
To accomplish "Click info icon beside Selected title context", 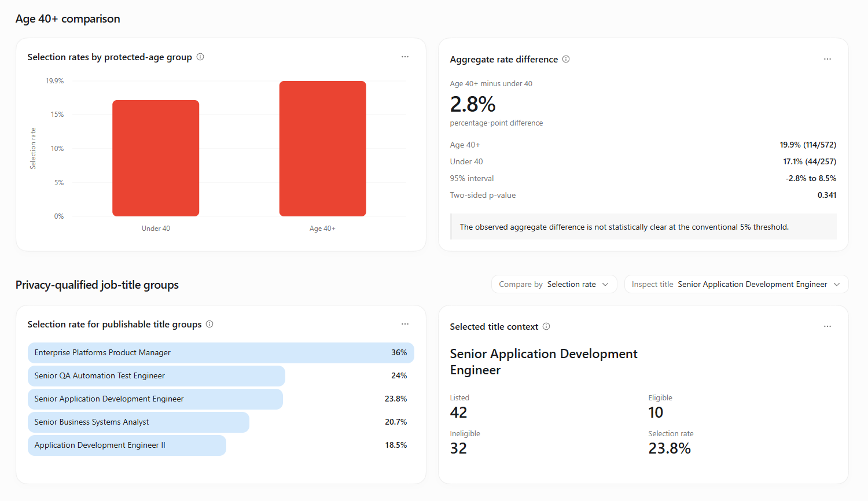I will [546, 326].
